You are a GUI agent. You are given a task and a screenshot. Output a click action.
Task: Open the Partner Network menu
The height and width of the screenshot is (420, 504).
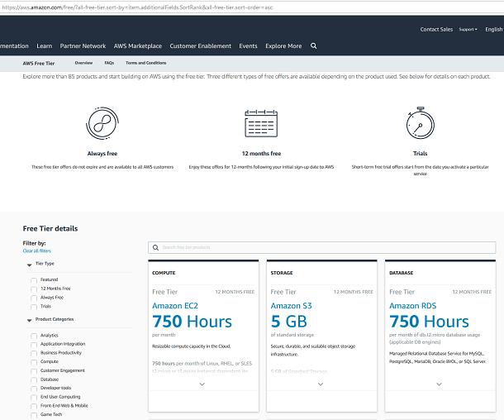click(x=83, y=46)
